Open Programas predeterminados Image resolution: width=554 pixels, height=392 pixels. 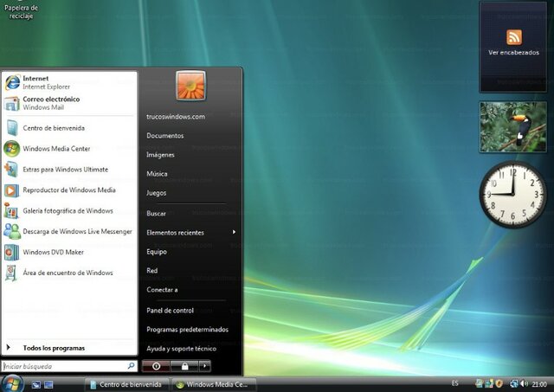pyautogui.click(x=187, y=330)
